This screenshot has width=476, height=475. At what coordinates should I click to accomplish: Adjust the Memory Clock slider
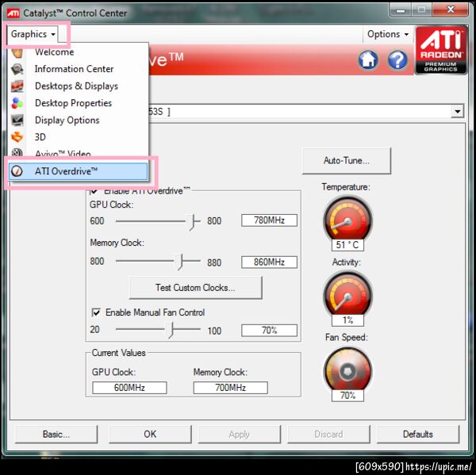[180, 262]
